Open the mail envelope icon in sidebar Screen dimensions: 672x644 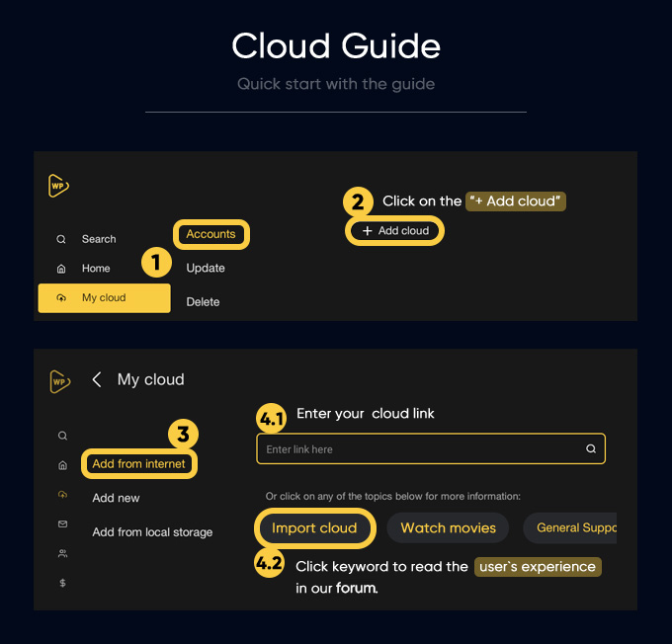coord(62,523)
